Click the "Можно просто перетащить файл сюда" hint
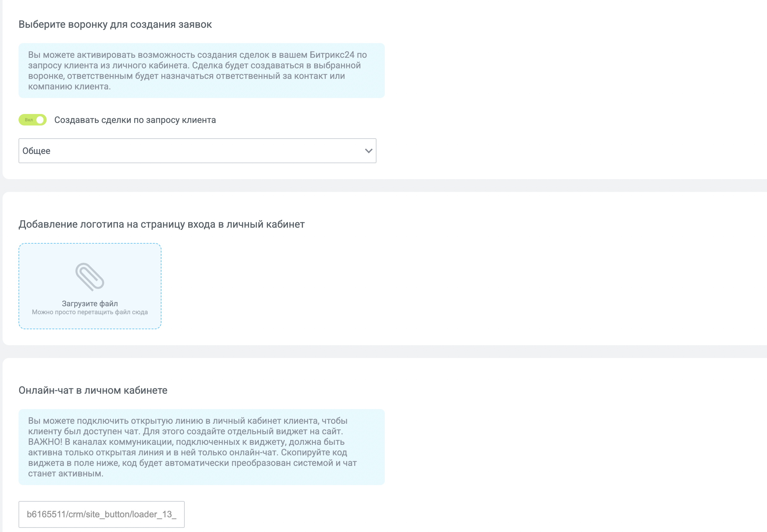Viewport: 767px width, 532px height. click(x=90, y=312)
